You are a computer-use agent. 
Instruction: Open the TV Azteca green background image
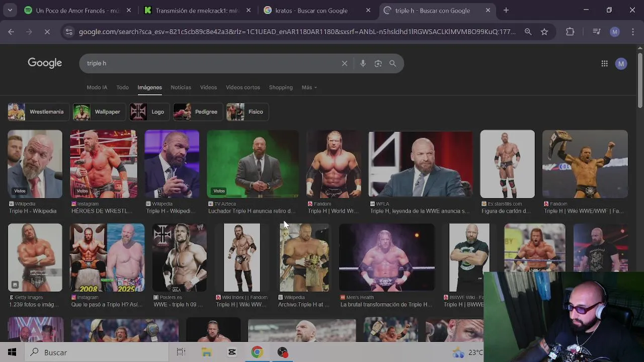point(253,164)
